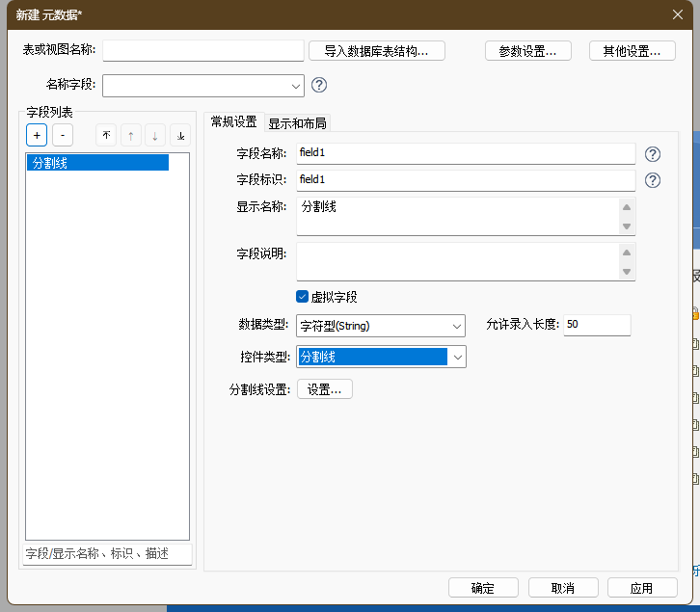Expand the 名称字段 dropdown
The image size is (700, 612).
(x=295, y=86)
